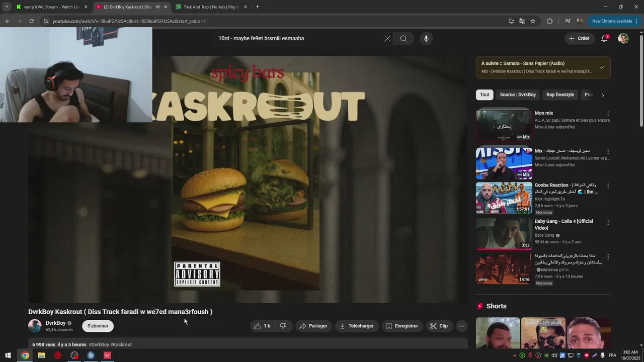Click the Partager share button
The image size is (644, 362).
pyautogui.click(x=313, y=326)
